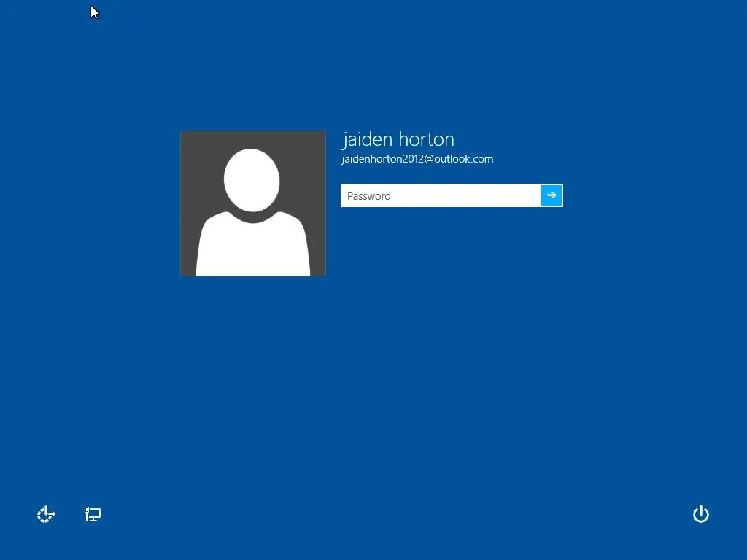This screenshot has width=747, height=560.
Task: Open the power options icon
Action: tap(701, 514)
